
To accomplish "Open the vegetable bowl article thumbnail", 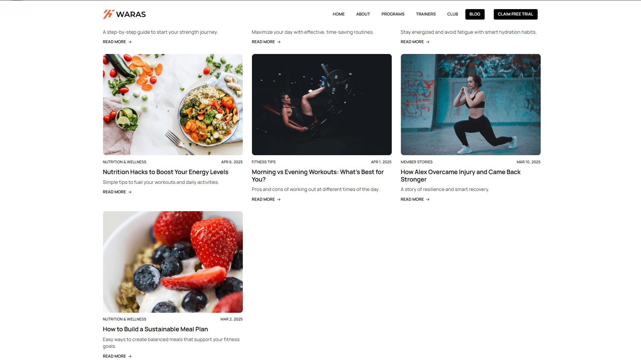I will (173, 105).
